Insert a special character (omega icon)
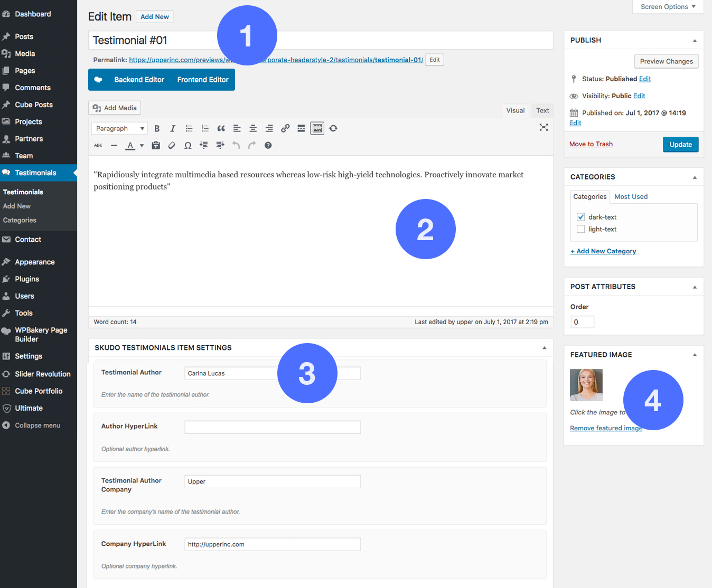This screenshot has height=588, width=712. point(188,146)
